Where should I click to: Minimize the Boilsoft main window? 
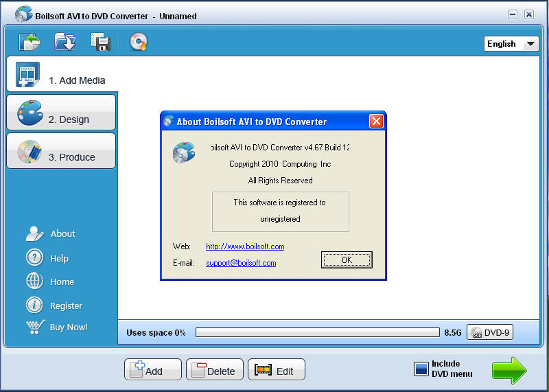(513, 14)
